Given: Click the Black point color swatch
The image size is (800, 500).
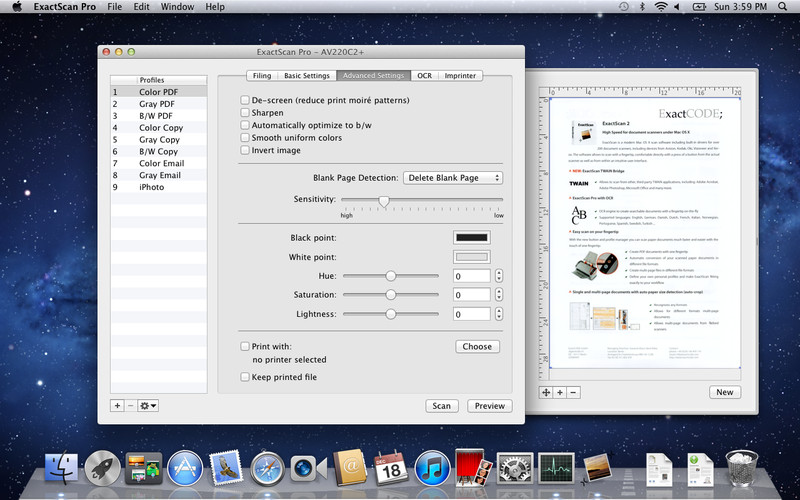Looking at the screenshot, I should click(x=471, y=237).
